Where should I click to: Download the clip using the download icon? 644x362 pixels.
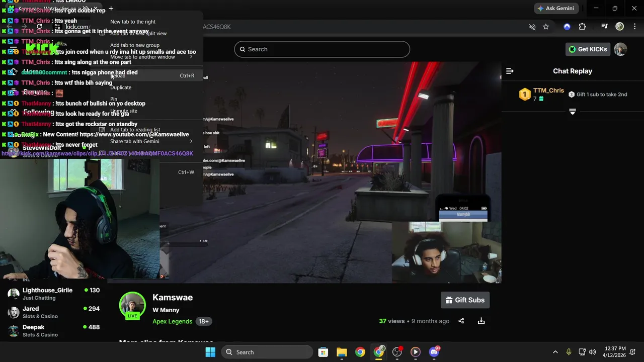pyautogui.click(x=481, y=321)
